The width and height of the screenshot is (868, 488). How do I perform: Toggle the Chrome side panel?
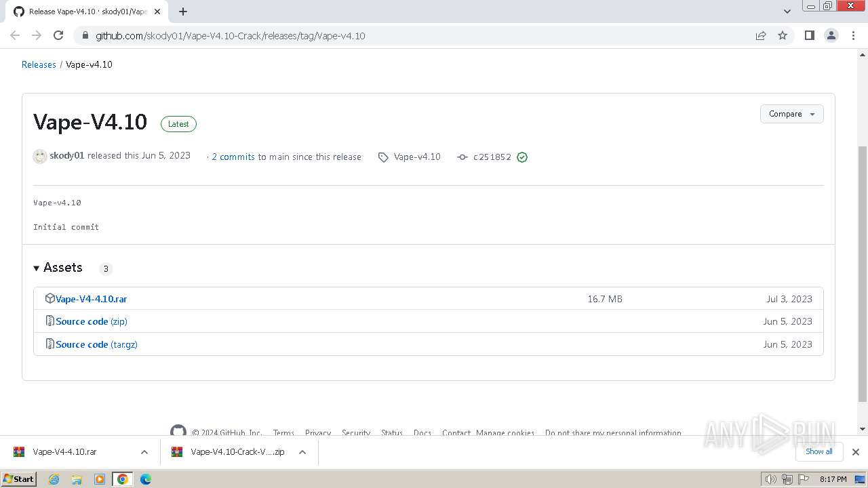click(809, 35)
